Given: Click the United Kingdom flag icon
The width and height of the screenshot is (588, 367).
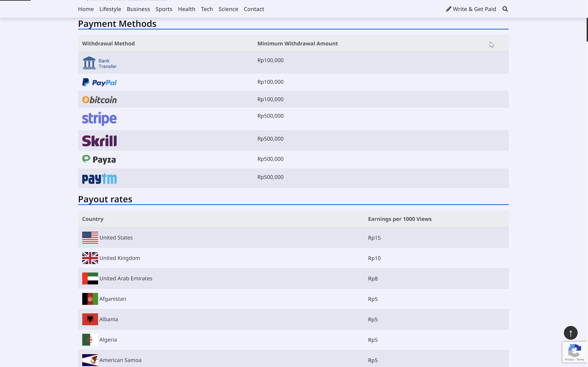Looking at the screenshot, I should coord(90,258).
